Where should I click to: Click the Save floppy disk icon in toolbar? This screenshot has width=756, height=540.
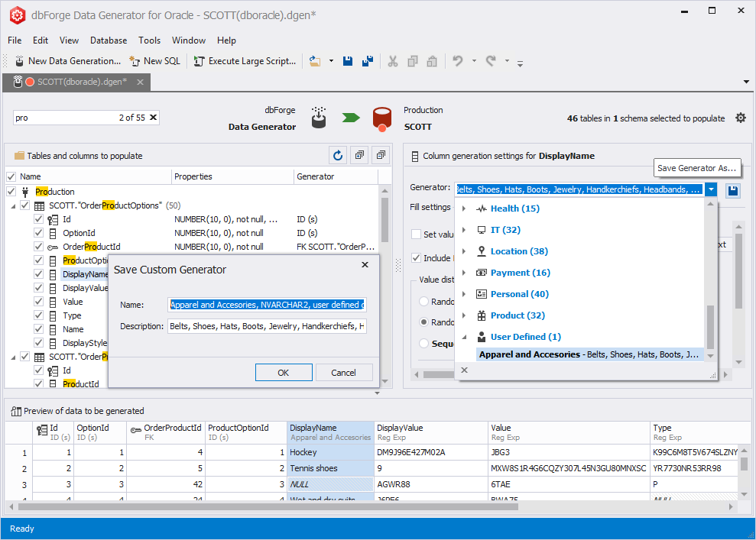coord(348,61)
